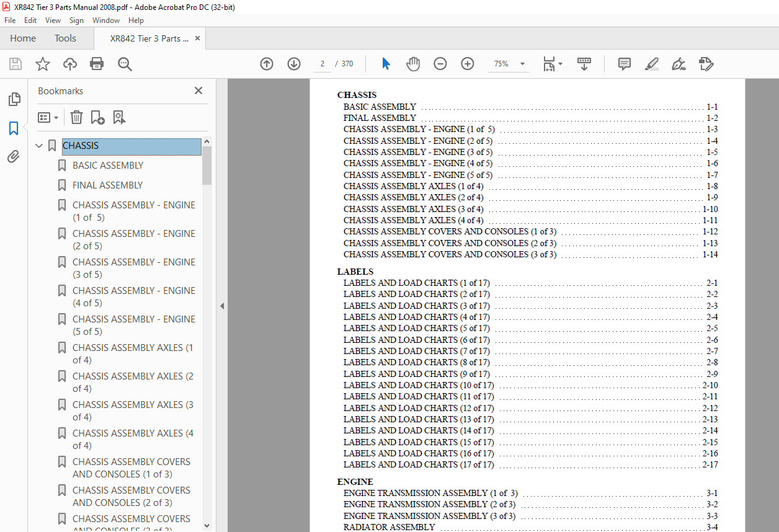Click the page number input field
Screen dimensions: 779x532
point(322,64)
